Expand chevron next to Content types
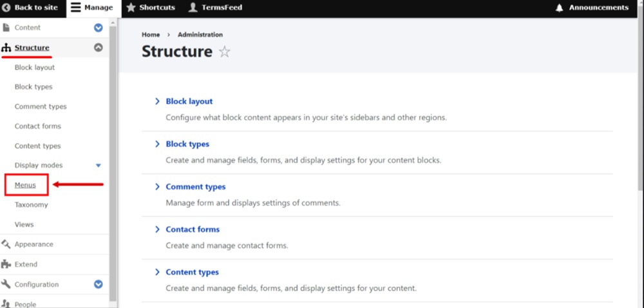This screenshot has width=644, height=308. click(x=157, y=272)
